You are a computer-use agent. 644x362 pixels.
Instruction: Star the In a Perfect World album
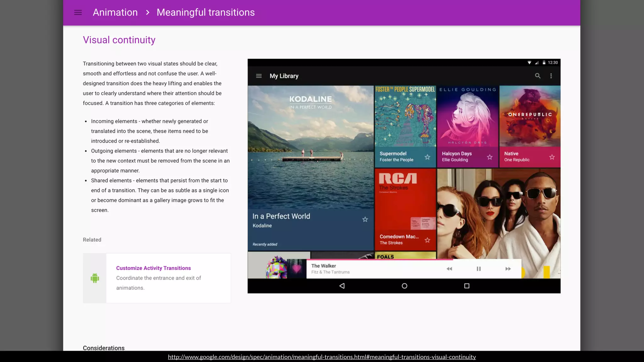pos(365,219)
